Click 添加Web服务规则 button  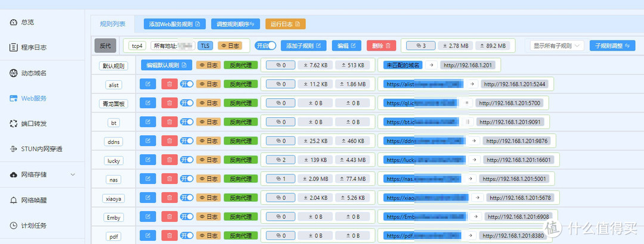175,24
